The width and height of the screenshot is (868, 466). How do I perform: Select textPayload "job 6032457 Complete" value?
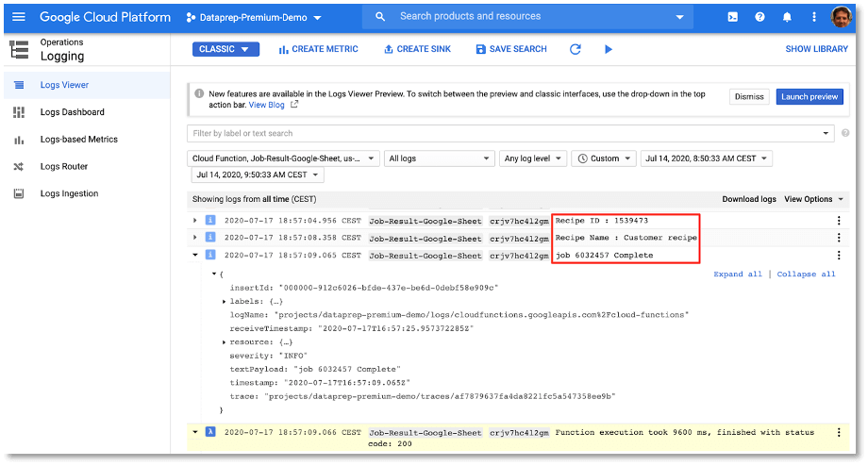(347, 369)
